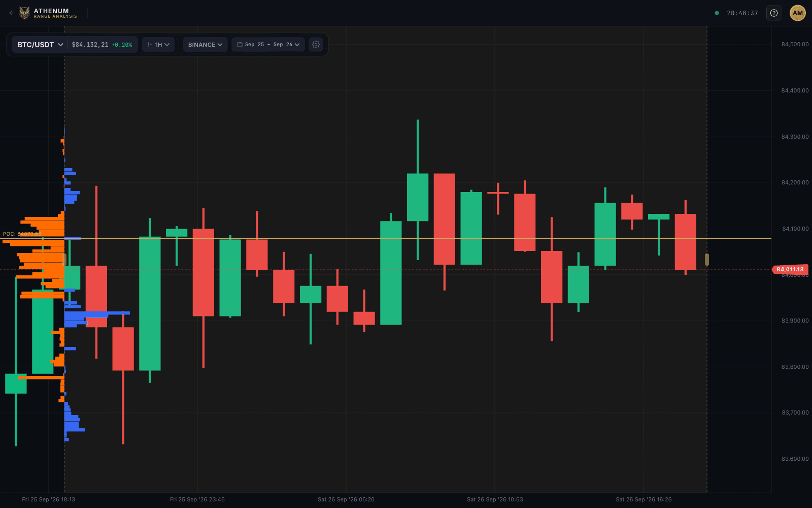
Task: Click the 20:48:37 clock display
Action: point(742,13)
